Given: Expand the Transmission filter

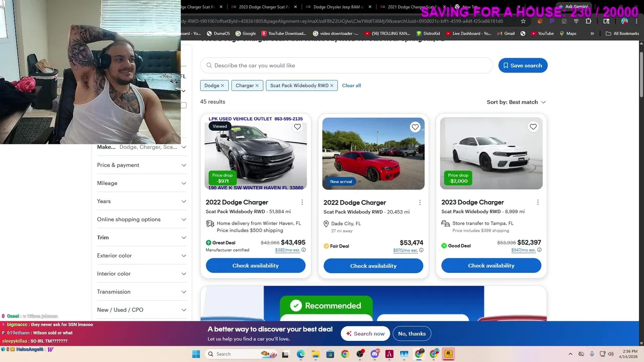Looking at the screenshot, I should (x=141, y=292).
